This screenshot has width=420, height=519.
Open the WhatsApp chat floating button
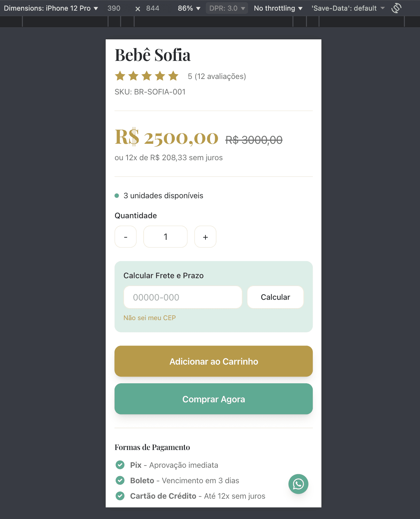coord(298,484)
